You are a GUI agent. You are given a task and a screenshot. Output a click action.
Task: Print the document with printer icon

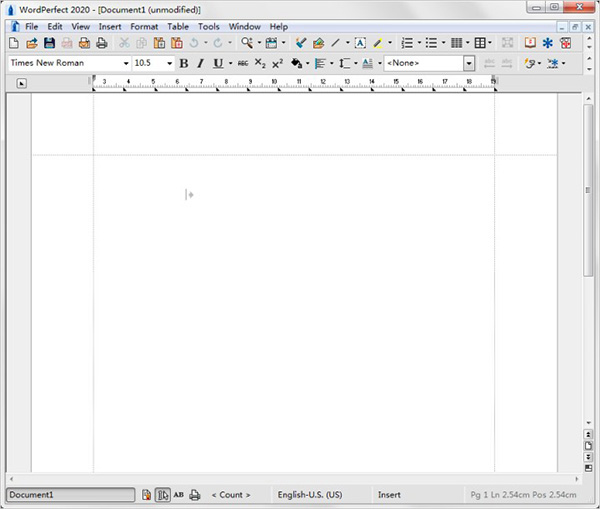(x=102, y=43)
